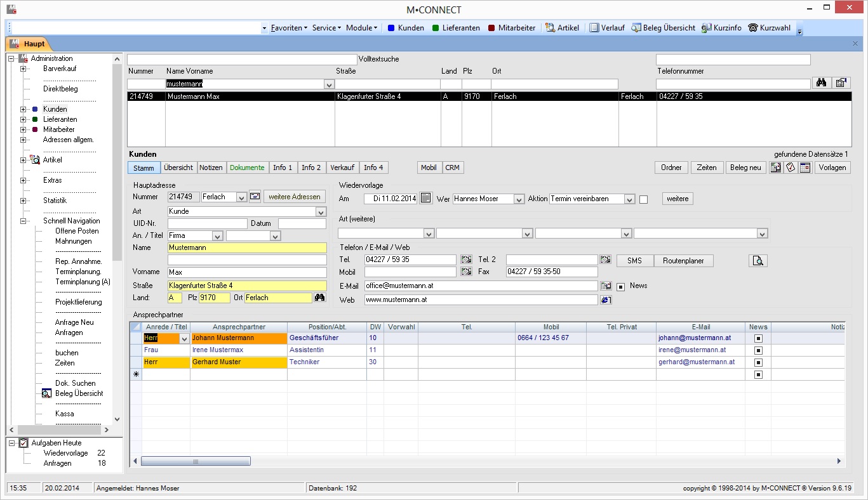Viewport: 868px width, 500px height.
Task: Click dial icon beside Tel. 2 field
Action: [605, 260]
